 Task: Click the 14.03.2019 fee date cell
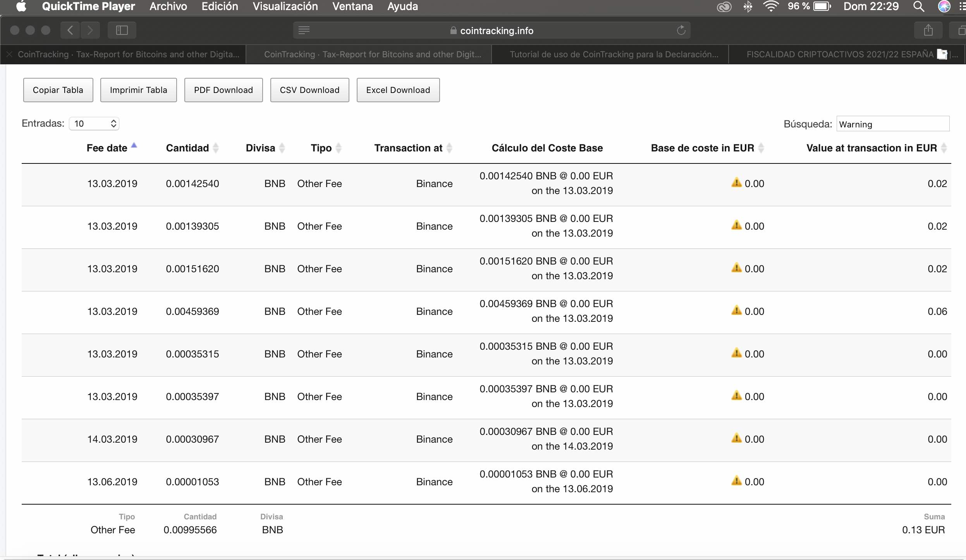click(112, 439)
